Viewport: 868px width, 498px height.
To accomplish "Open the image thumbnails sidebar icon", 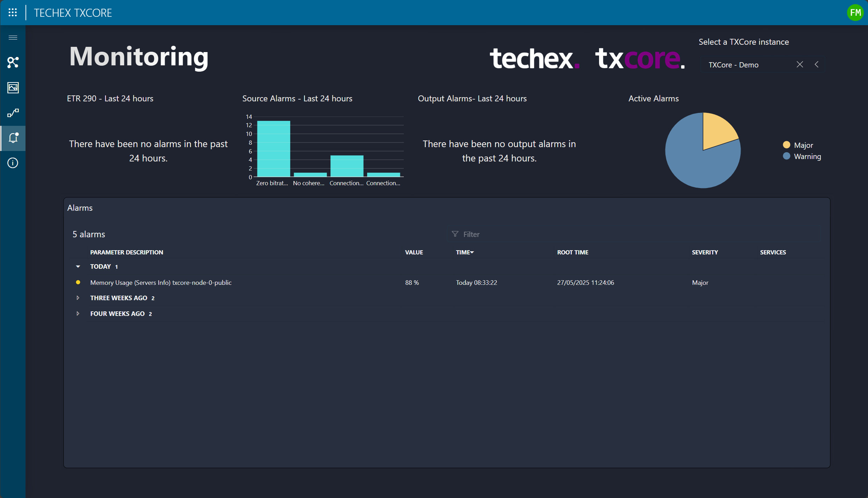I will (13, 87).
